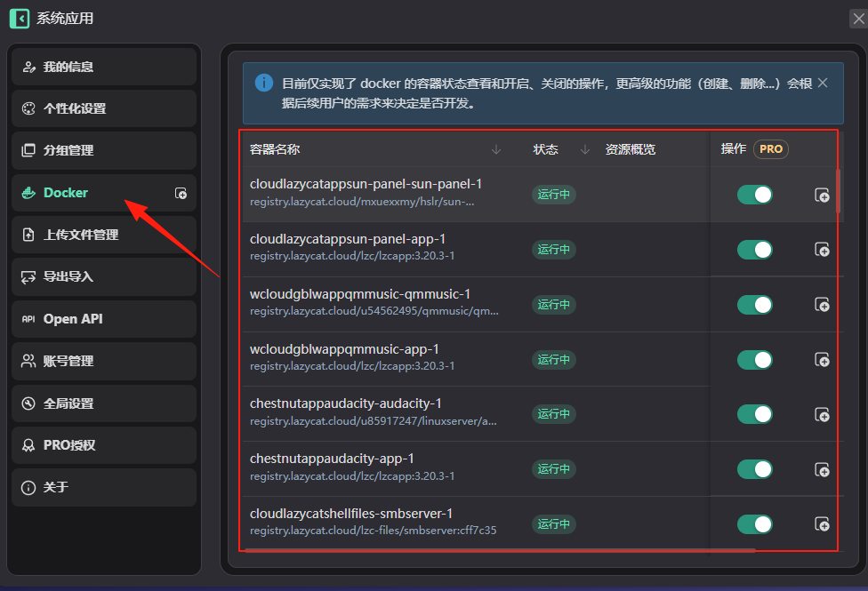Viewport: 868px width, 591px height.
Task: Open window icon for chestnutappaudacity-app-1 row
Action: [822, 469]
